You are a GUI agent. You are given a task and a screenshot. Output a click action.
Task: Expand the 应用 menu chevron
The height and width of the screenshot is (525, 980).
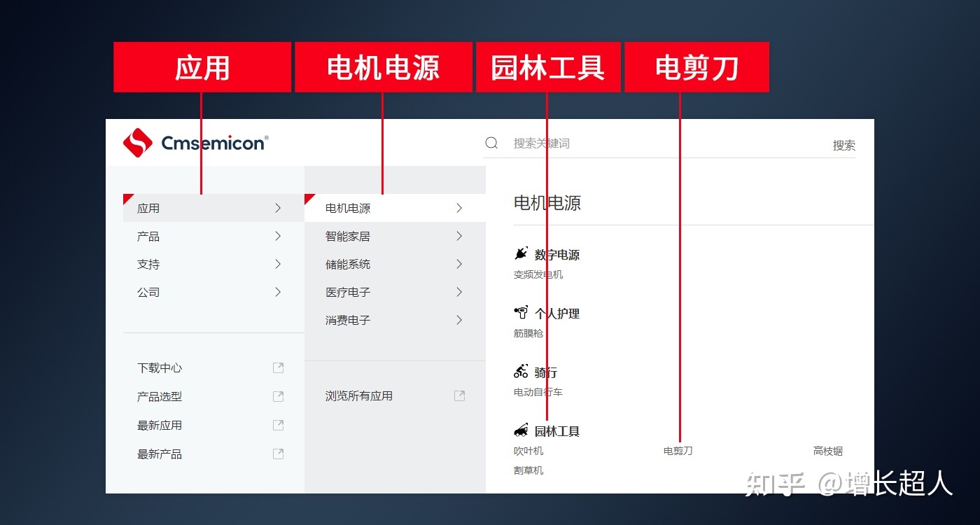278,208
